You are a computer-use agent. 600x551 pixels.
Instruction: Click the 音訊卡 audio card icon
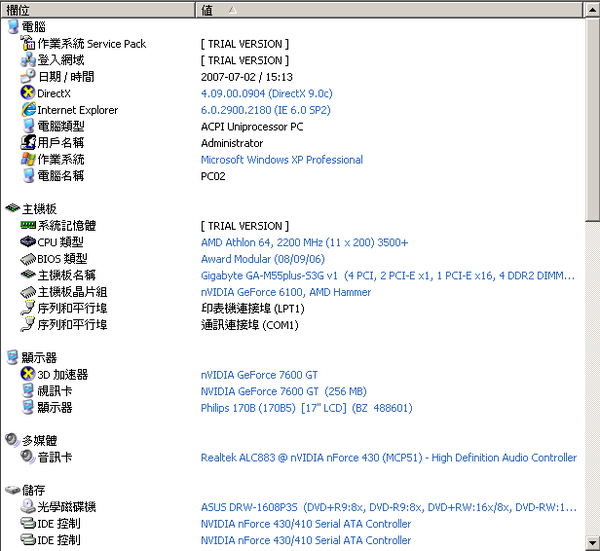(28, 456)
